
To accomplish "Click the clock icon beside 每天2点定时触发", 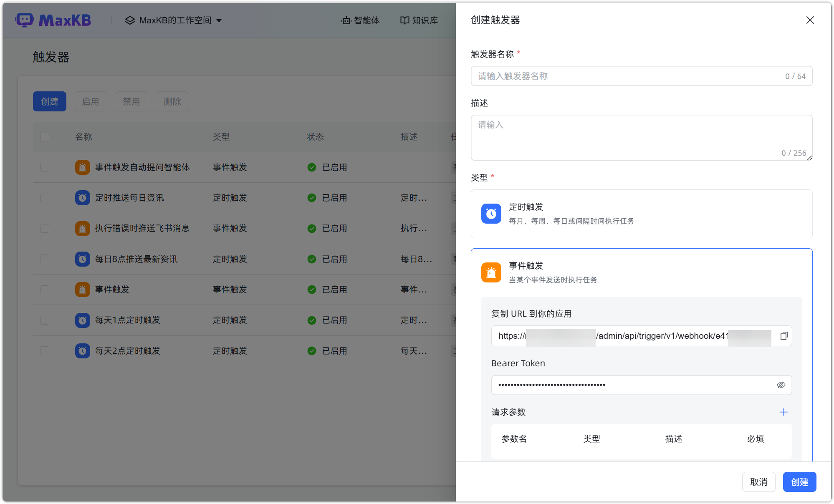I will pos(82,350).
